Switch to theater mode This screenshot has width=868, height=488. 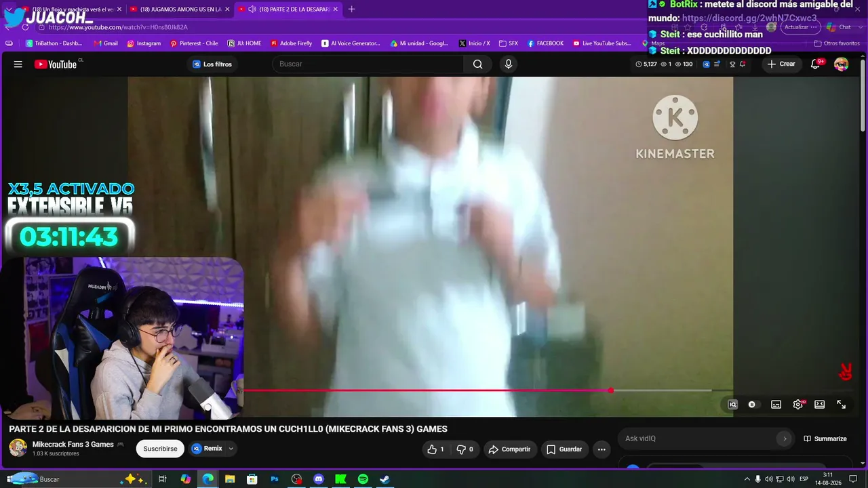(x=820, y=405)
